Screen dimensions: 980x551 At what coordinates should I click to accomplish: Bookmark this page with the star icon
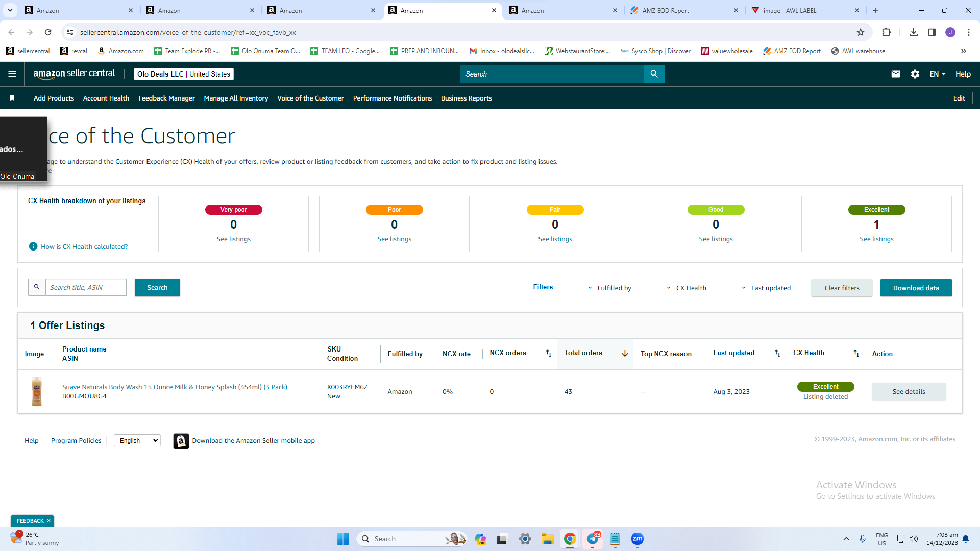tap(861, 32)
